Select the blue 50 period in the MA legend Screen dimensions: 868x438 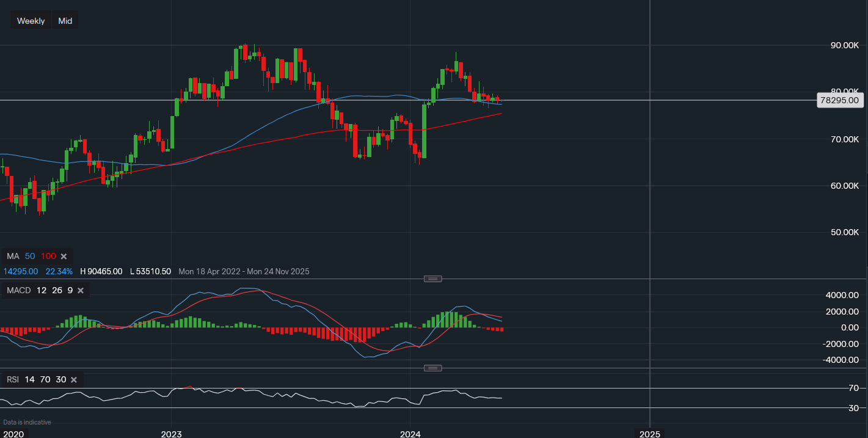click(x=31, y=256)
